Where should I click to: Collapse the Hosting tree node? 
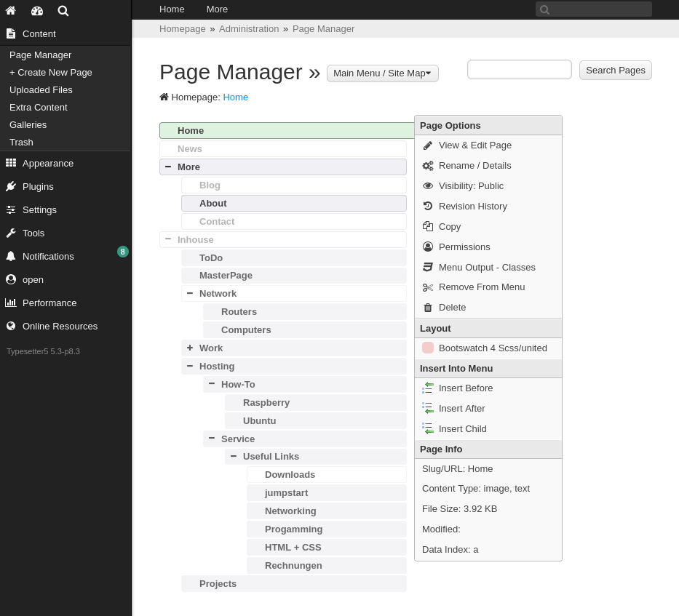tap(190, 366)
